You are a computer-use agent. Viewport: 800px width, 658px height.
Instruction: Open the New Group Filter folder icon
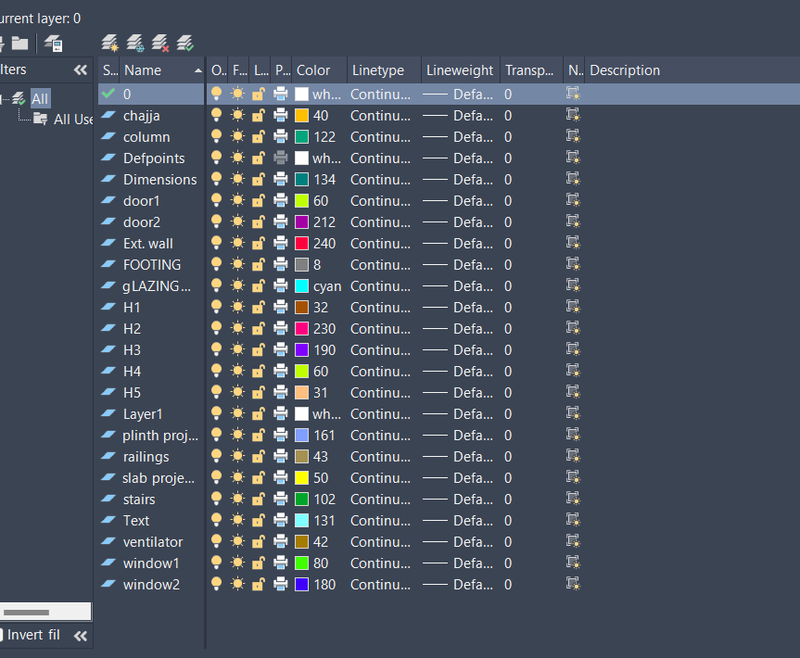[x=20, y=43]
